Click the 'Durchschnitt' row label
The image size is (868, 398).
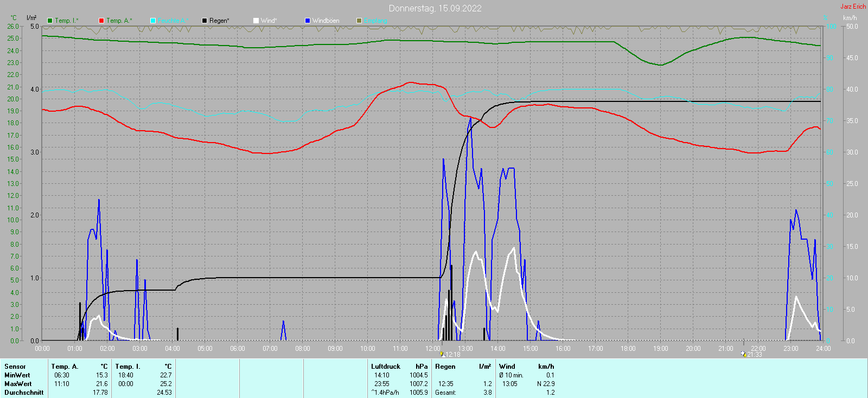tap(24, 393)
